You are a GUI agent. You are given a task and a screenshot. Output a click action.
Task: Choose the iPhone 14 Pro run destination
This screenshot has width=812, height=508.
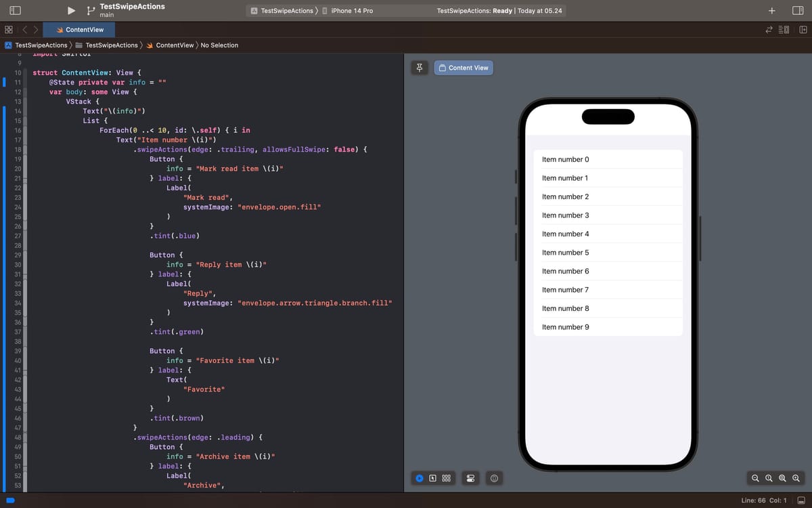347,11
